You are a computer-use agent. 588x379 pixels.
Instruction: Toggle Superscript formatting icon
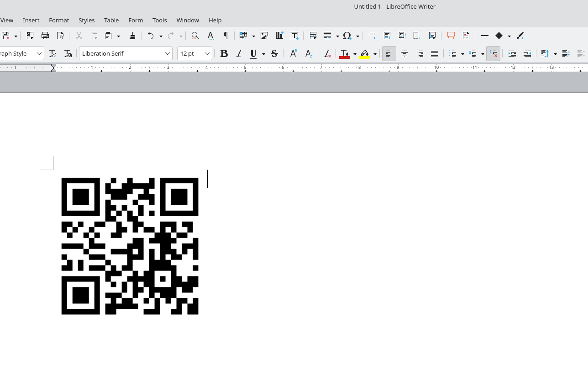[x=294, y=53]
